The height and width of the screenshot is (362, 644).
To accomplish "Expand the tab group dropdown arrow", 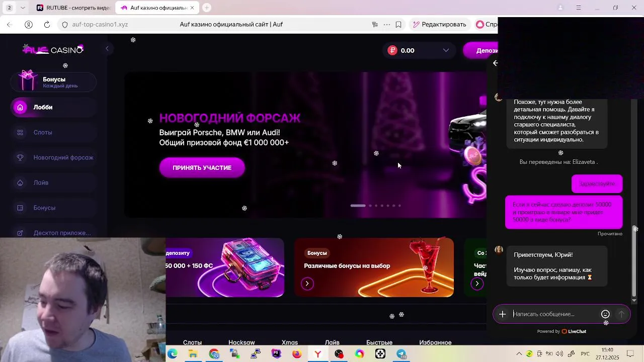I will pyautogui.click(x=23, y=8).
